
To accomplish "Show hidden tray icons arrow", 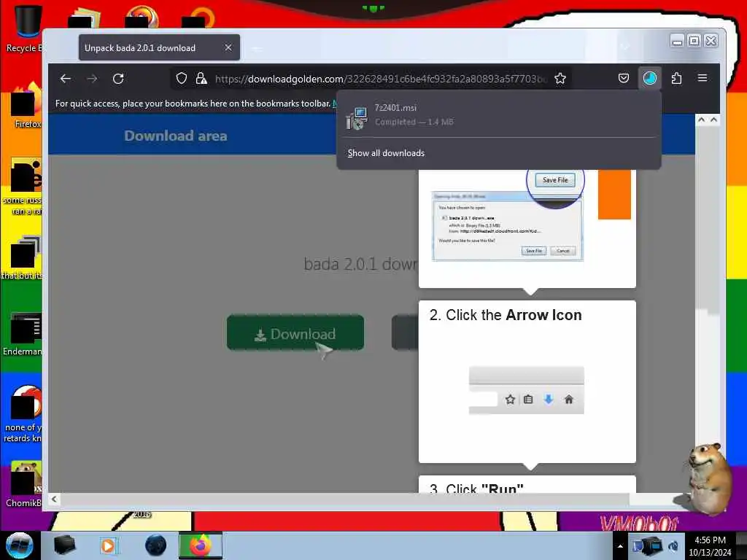I will pyautogui.click(x=620, y=546).
